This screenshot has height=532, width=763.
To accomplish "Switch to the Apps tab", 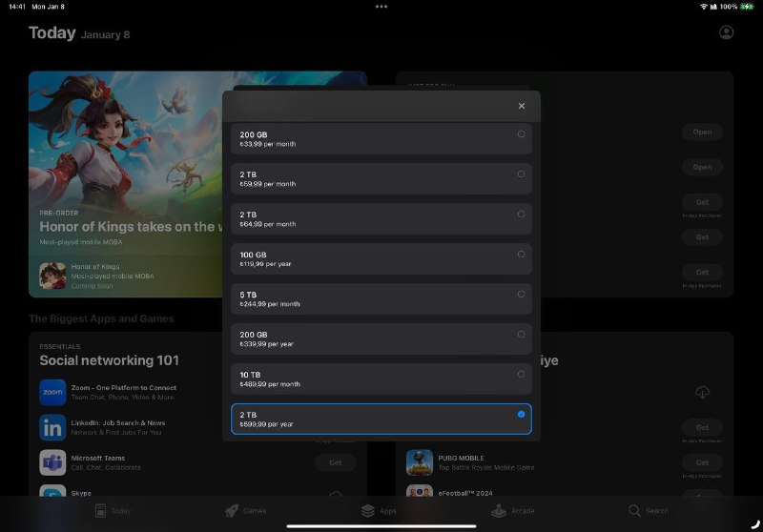I will tap(379, 511).
